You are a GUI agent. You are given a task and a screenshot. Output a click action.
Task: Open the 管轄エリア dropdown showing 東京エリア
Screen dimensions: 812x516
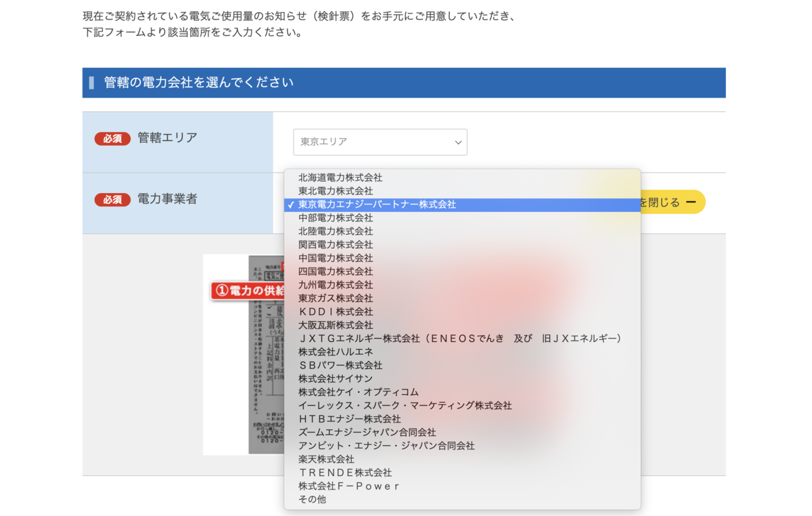380,142
